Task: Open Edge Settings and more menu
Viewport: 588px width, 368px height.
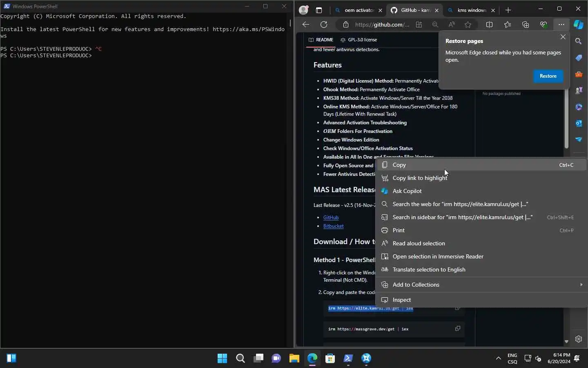Action: 561,25
